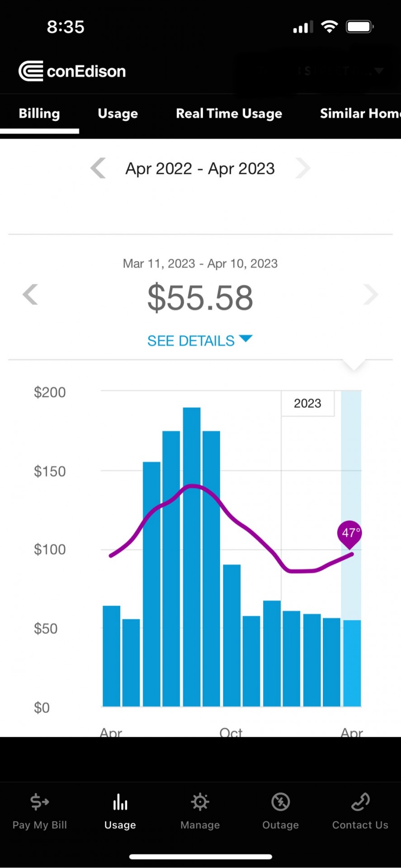Tap the conEdison logo
401x868 pixels.
click(72, 71)
